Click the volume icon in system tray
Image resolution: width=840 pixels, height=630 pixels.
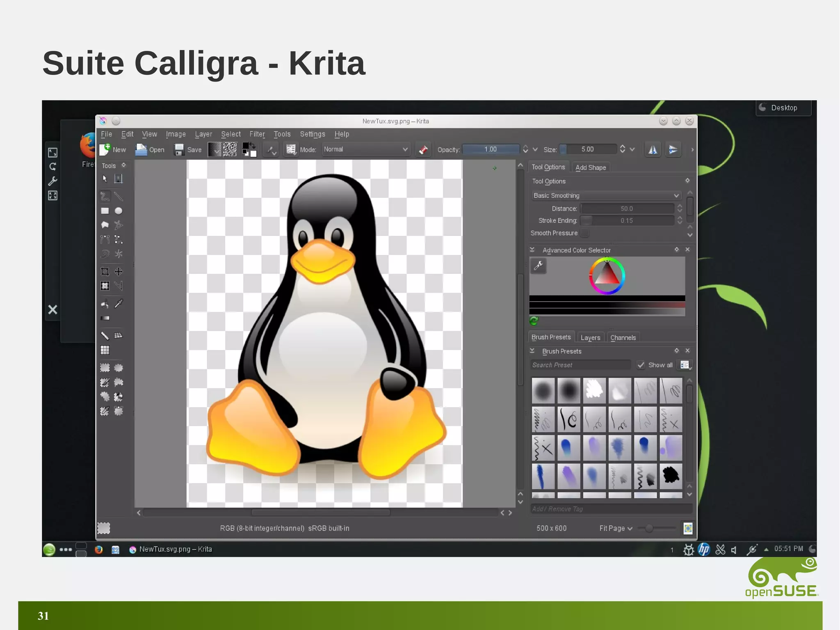734,550
